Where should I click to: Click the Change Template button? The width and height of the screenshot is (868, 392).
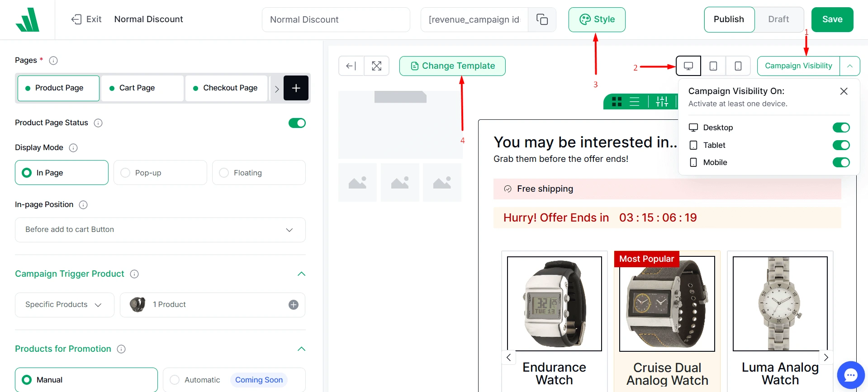coord(452,66)
